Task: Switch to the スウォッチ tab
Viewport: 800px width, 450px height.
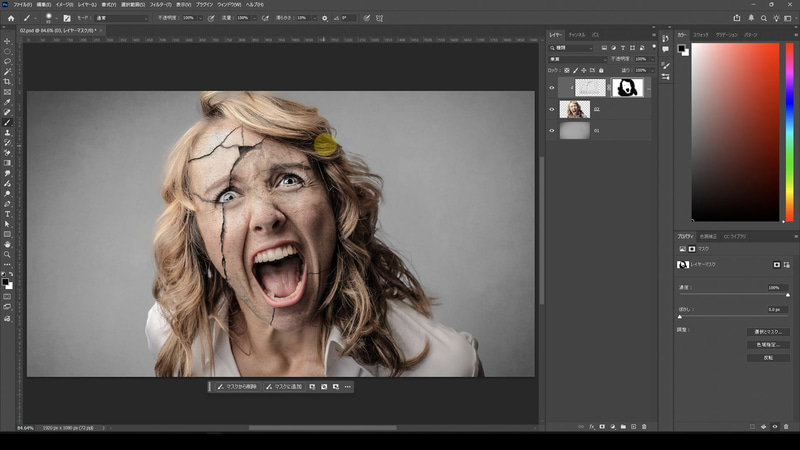Action: tap(701, 35)
